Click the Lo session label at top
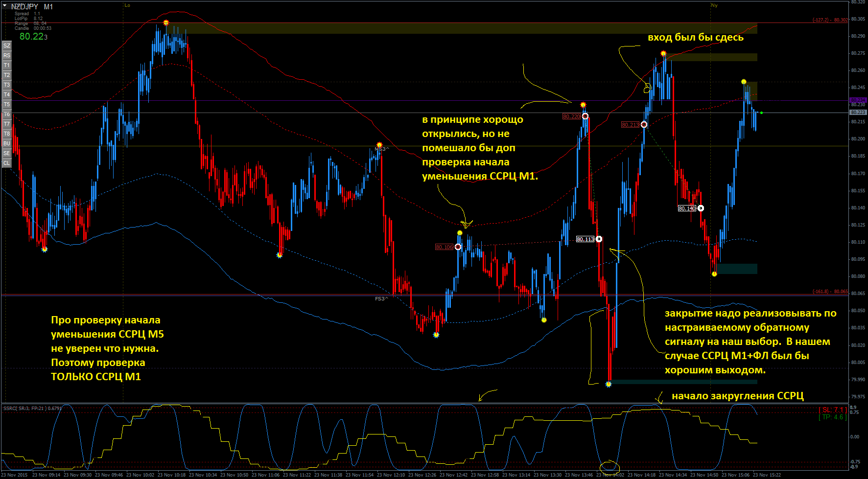The width and height of the screenshot is (868, 479). point(127,5)
